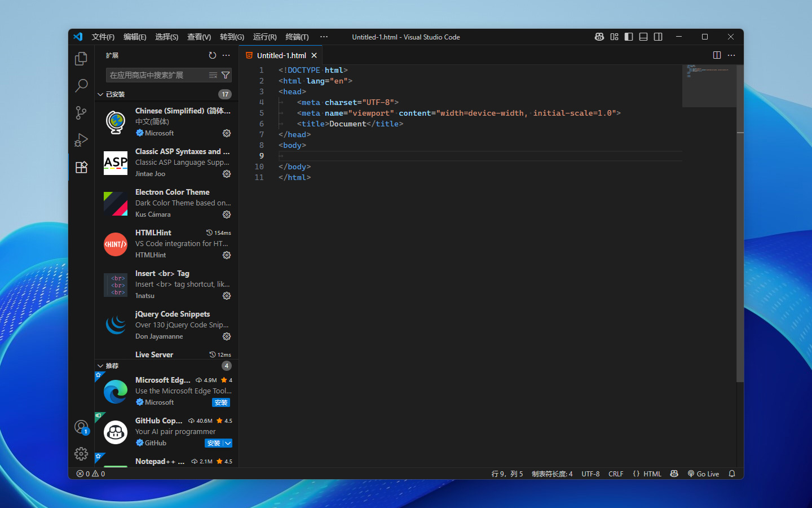Screen dimensions: 812x508
Task: Open the 选择(S) menu
Action: click(x=167, y=37)
